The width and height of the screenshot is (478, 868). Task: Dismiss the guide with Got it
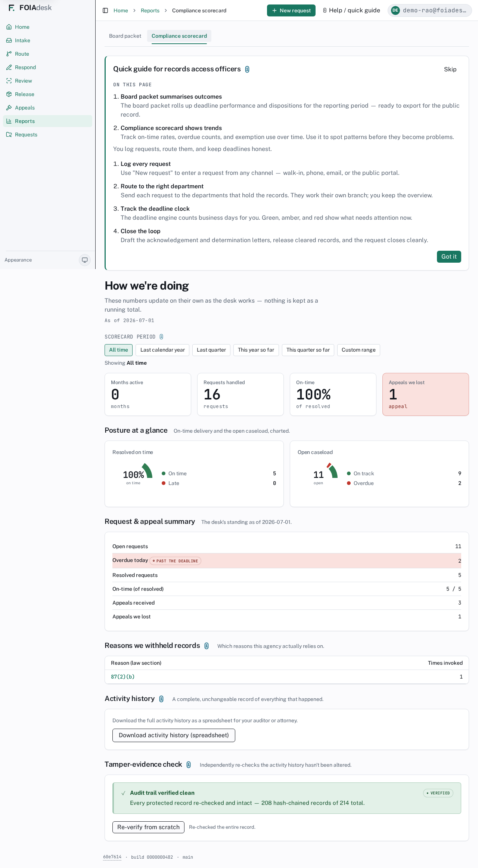(x=449, y=257)
